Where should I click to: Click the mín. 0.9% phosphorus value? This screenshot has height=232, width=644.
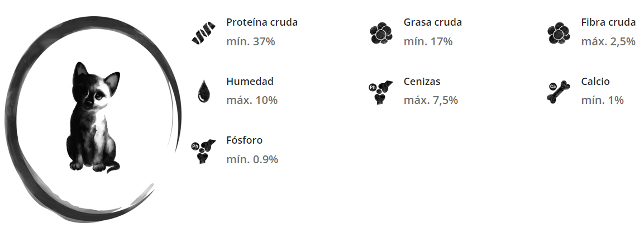tap(252, 159)
